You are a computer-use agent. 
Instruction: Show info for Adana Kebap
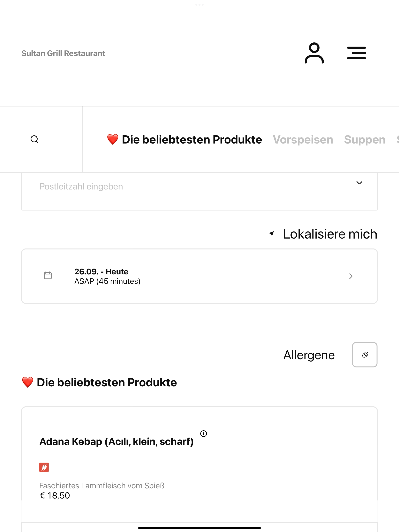click(204, 434)
